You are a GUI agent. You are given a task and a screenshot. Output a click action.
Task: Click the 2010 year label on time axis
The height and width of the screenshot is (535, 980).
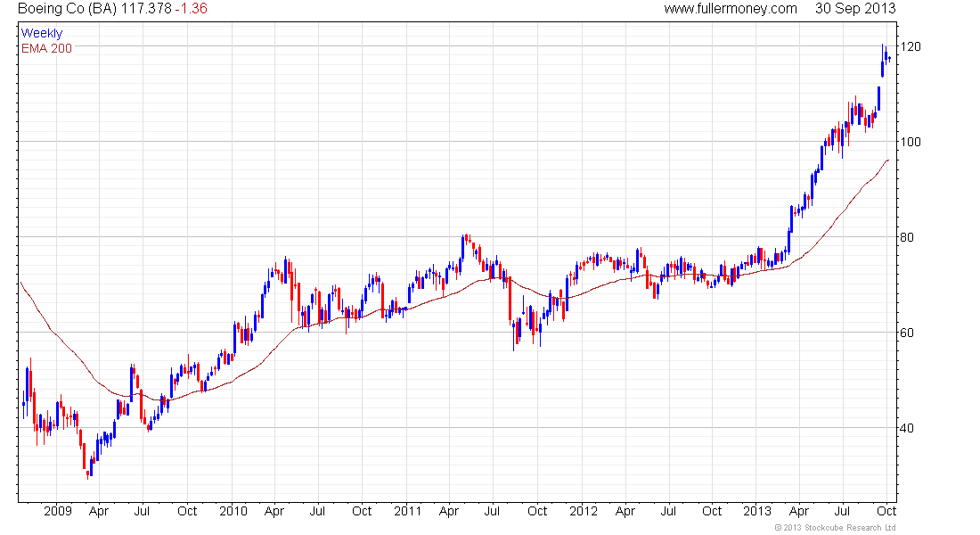pyautogui.click(x=233, y=511)
